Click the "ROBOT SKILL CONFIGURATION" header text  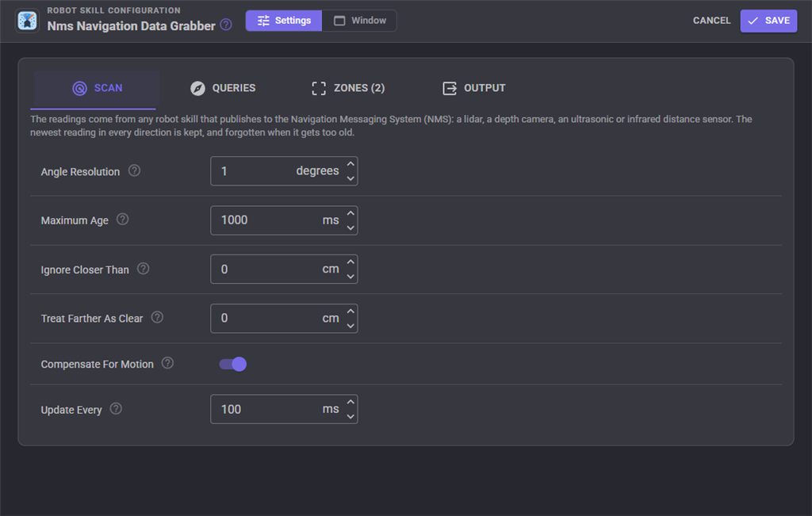(114, 10)
